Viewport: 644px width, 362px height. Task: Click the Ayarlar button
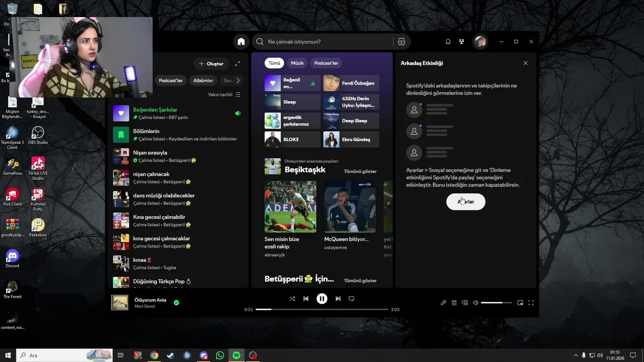[466, 202]
